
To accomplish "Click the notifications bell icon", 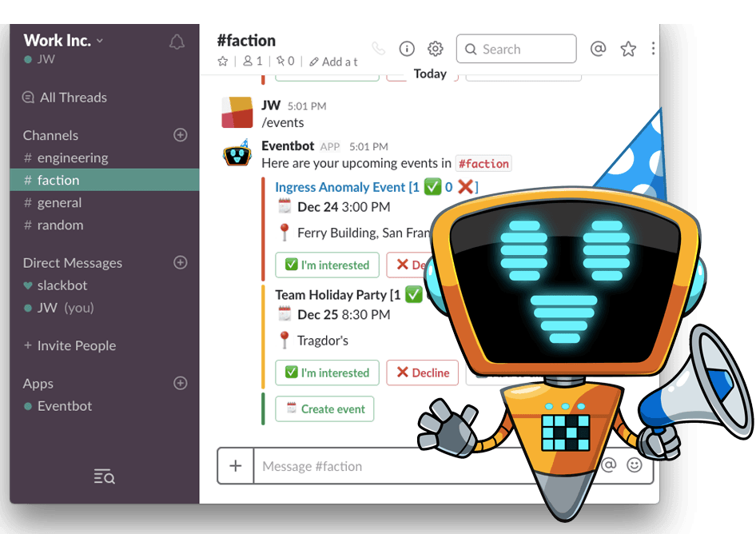I will tap(177, 42).
